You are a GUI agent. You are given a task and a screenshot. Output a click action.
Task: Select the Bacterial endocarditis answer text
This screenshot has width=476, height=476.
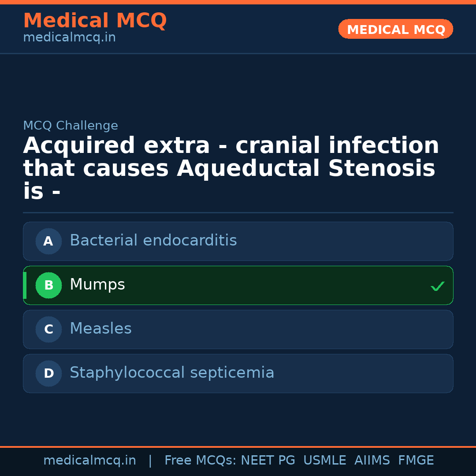click(153, 241)
